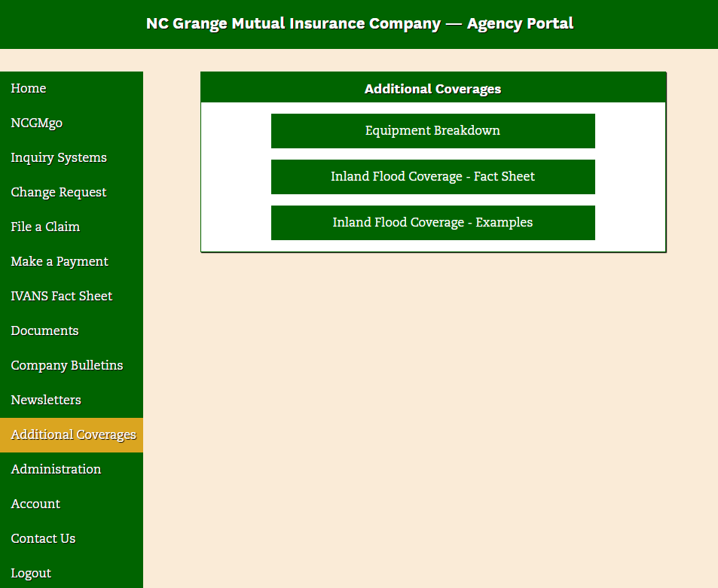Screen dimensions: 718x588
Task: Select Inquiry Systems menu item
Action: [72, 157]
